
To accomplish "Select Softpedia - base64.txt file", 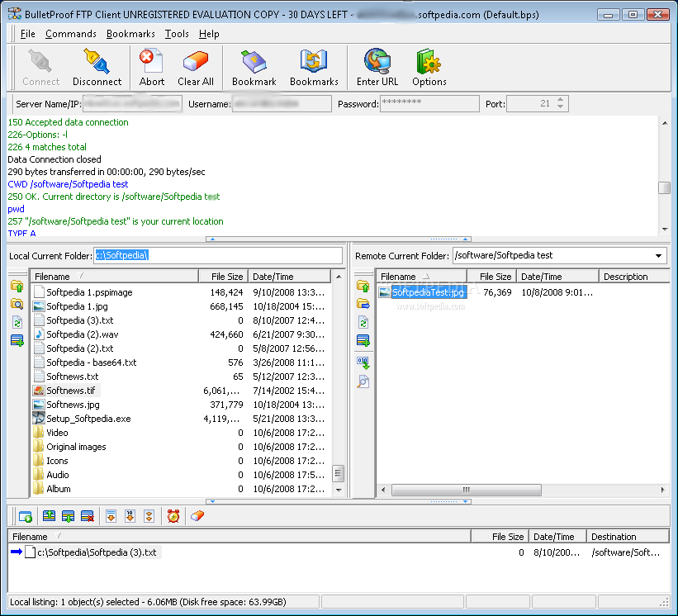I will [x=91, y=362].
